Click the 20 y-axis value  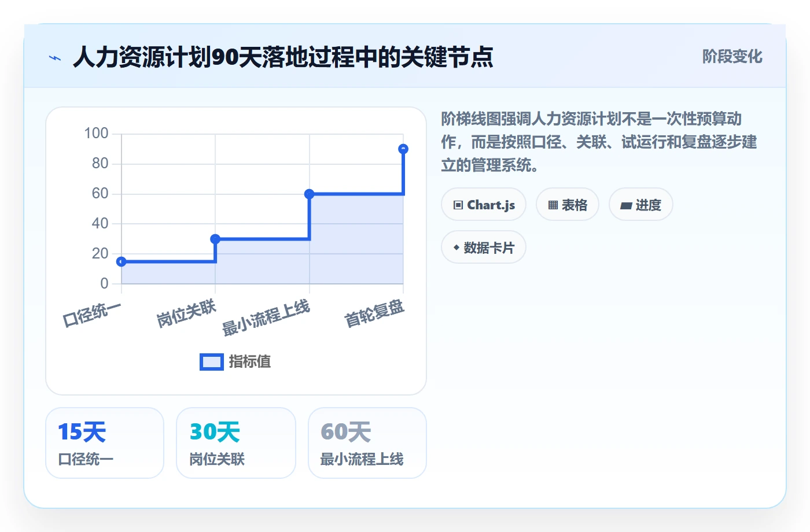coord(100,253)
